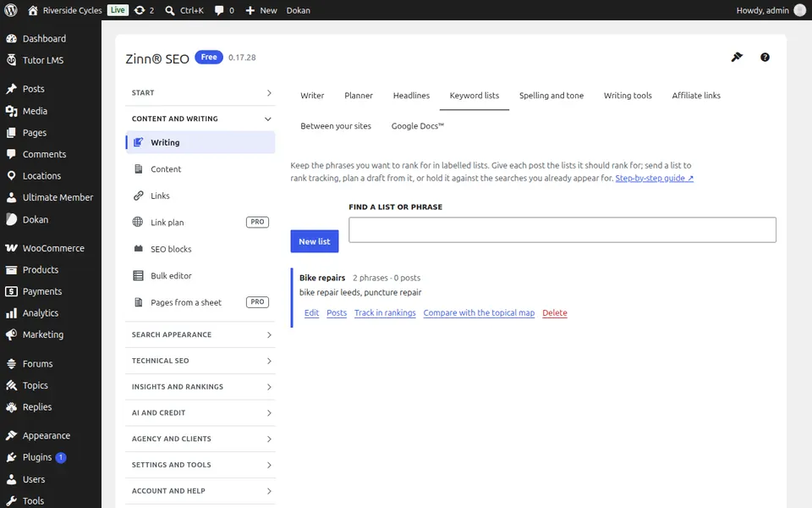This screenshot has height=508, width=812.
Task: Expand the Insights and Rankings section
Action: click(x=200, y=387)
